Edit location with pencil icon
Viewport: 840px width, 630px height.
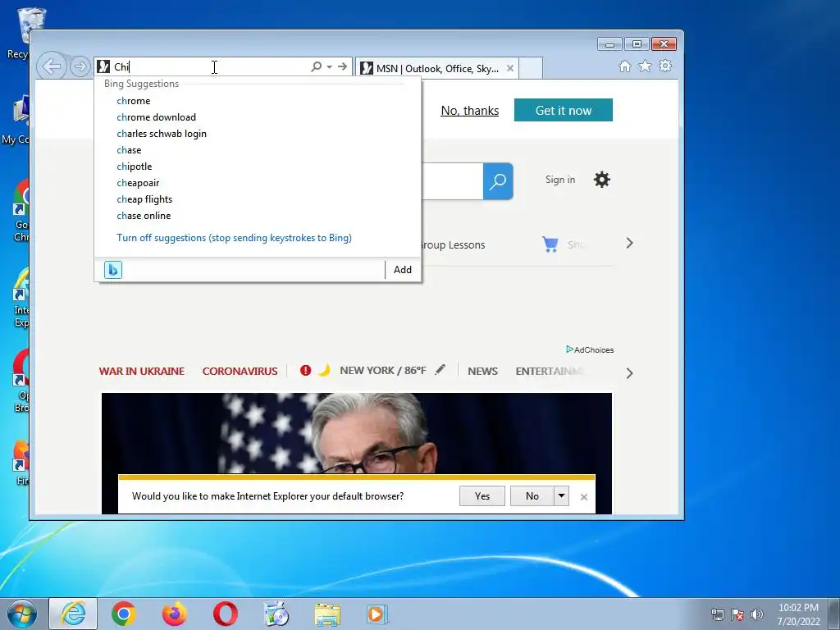point(440,370)
